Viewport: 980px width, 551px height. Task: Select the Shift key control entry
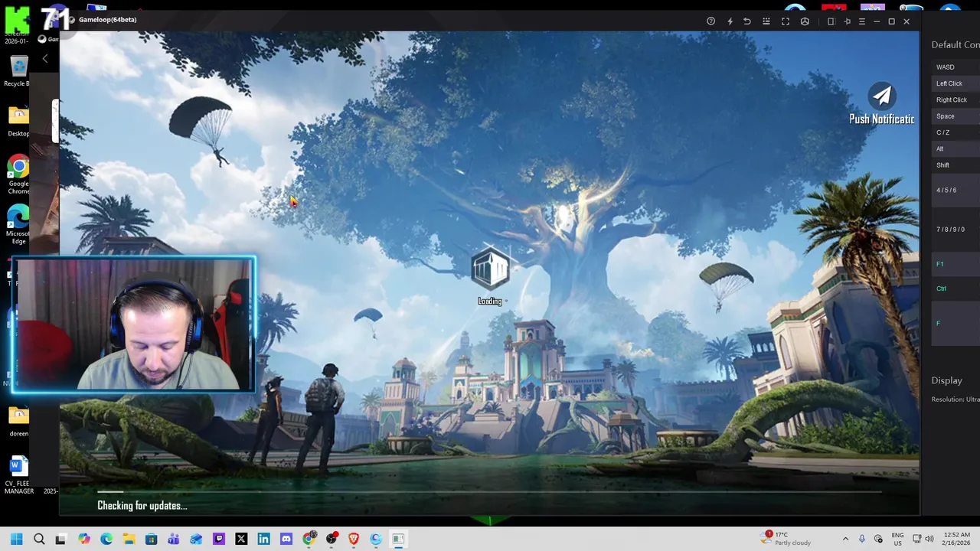[955, 165]
